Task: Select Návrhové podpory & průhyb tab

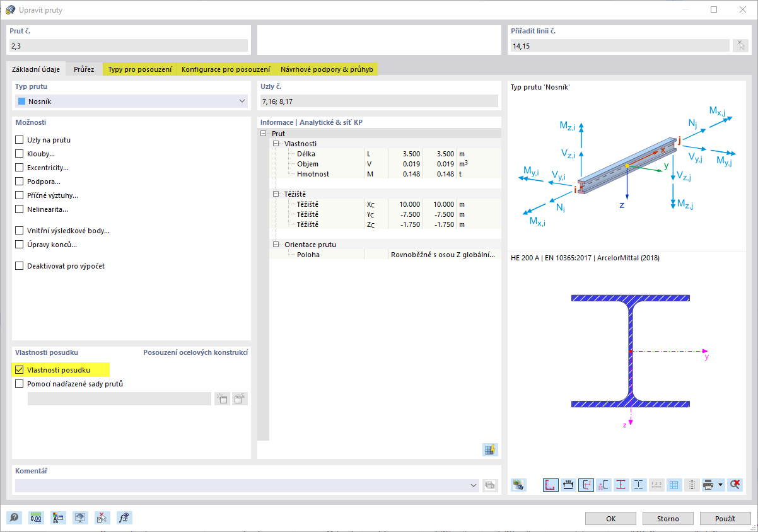Action: (x=327, y=69)
